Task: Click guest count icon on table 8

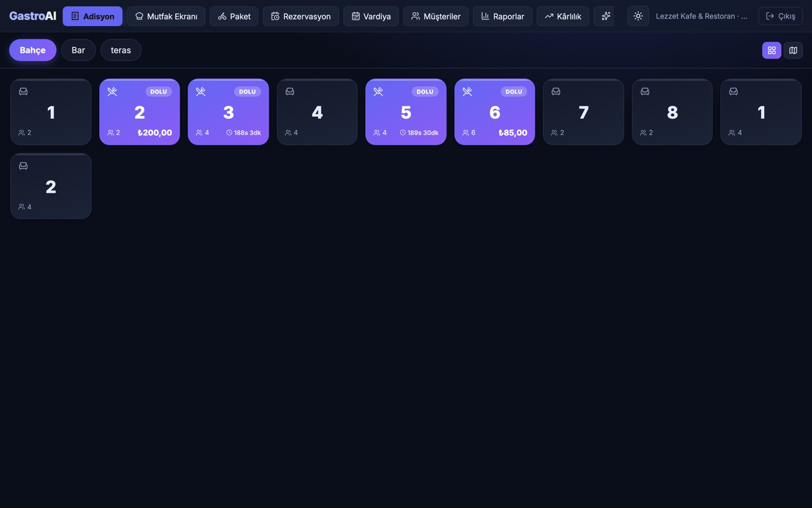Action: click(643, 133)
